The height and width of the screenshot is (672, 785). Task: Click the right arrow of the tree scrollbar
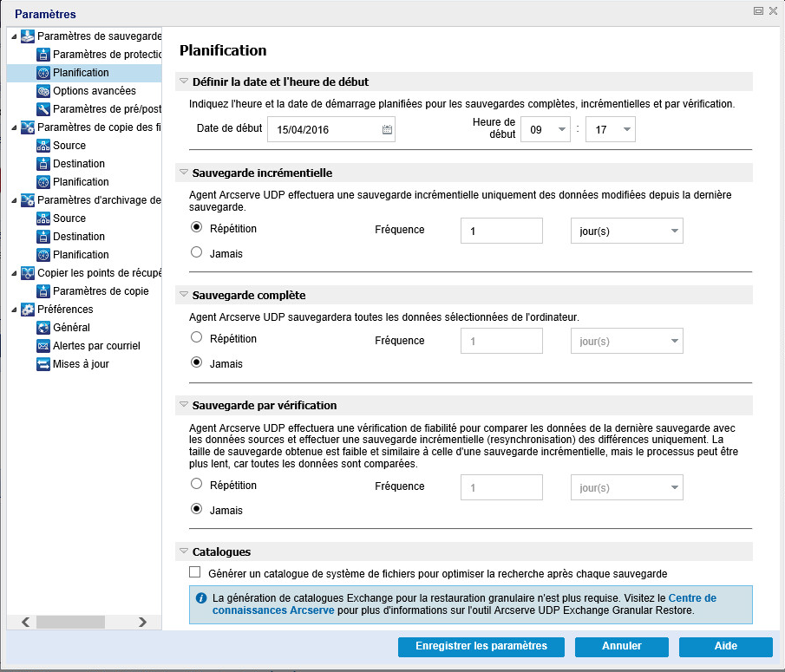click(x=142, y=622)
